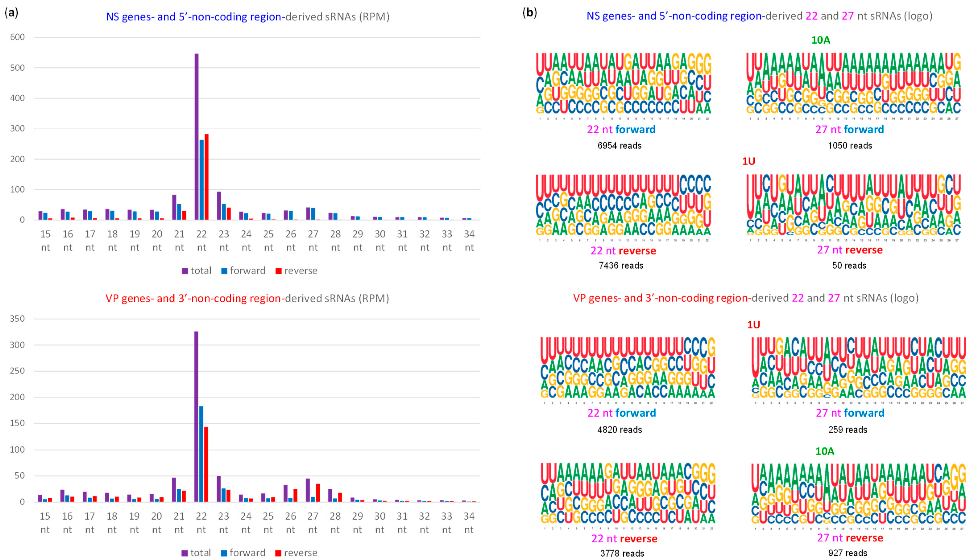The width and height of the screenshot is (973, 560).
Task: Click the panel '(a)' label
Action: click(11, 13)
